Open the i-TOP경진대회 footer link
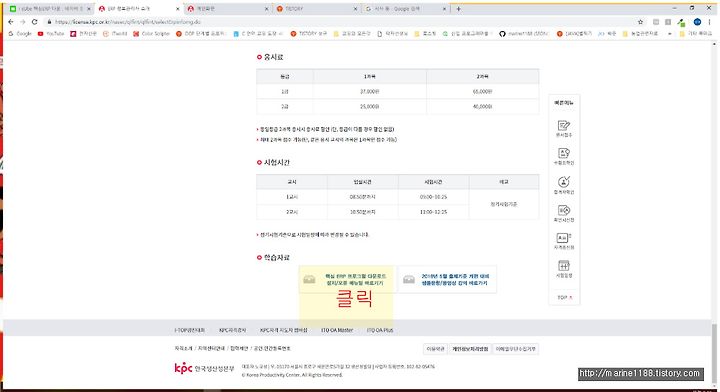720x392 pixels. click(190, 330)
